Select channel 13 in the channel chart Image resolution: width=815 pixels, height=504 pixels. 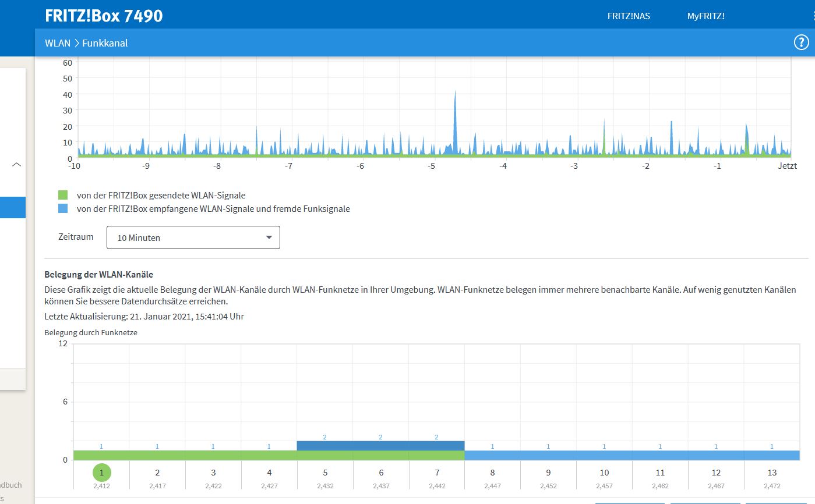772,473
